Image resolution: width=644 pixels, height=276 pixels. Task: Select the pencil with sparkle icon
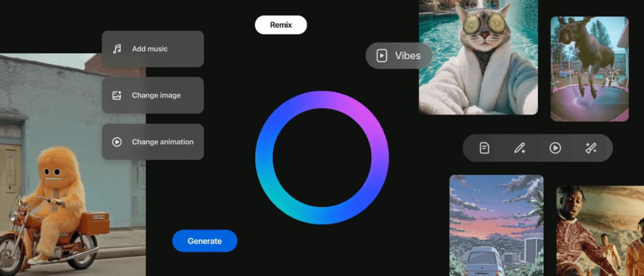(520, 148)
